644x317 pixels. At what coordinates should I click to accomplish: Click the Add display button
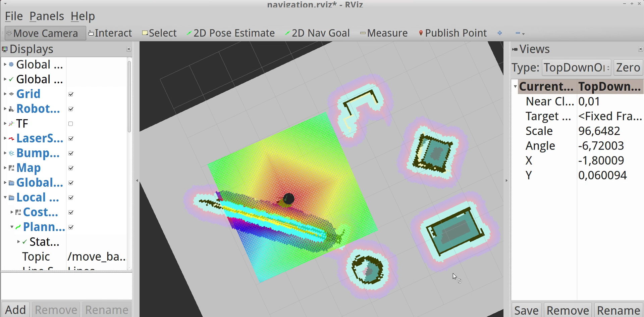(x=15, y=310)
